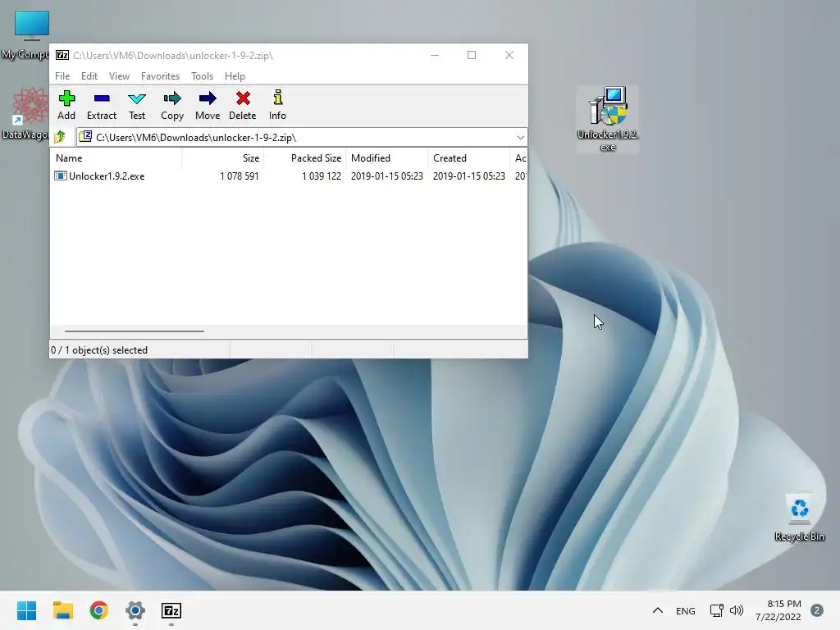Click packed size 1 039 122

pos(322,176)
